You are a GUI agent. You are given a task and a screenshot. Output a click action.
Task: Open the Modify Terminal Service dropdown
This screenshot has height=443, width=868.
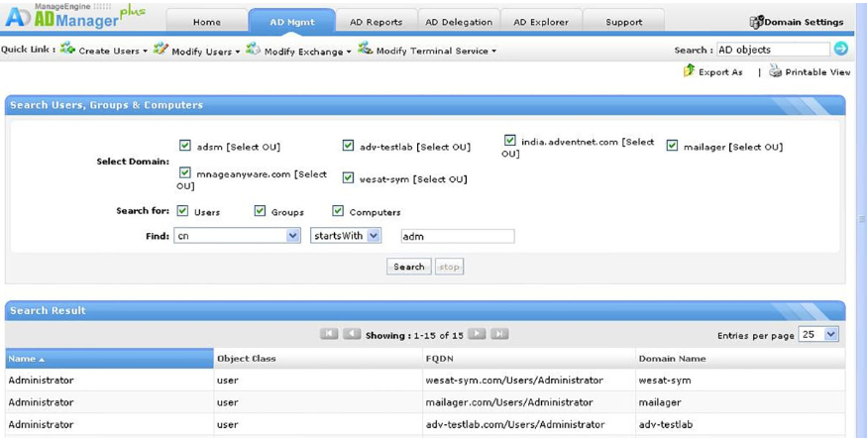coord(493,51)
